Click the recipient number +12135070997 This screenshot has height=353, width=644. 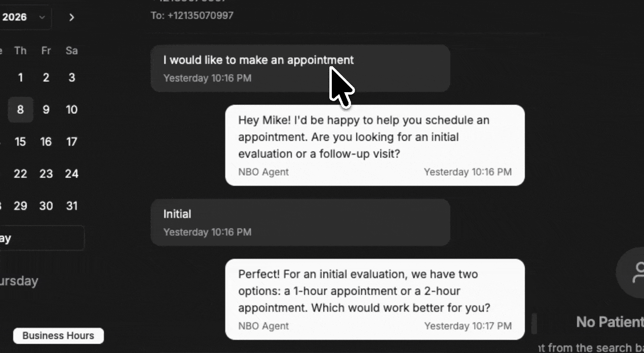[x=192, y=15]
